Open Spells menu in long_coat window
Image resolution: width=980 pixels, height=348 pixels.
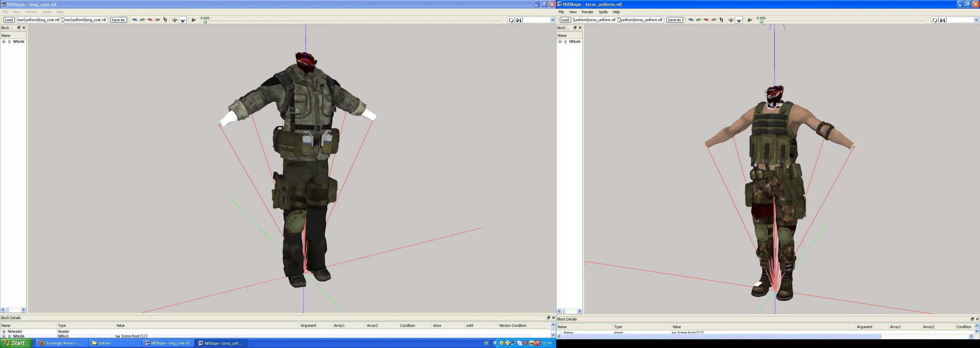(47, 12)
